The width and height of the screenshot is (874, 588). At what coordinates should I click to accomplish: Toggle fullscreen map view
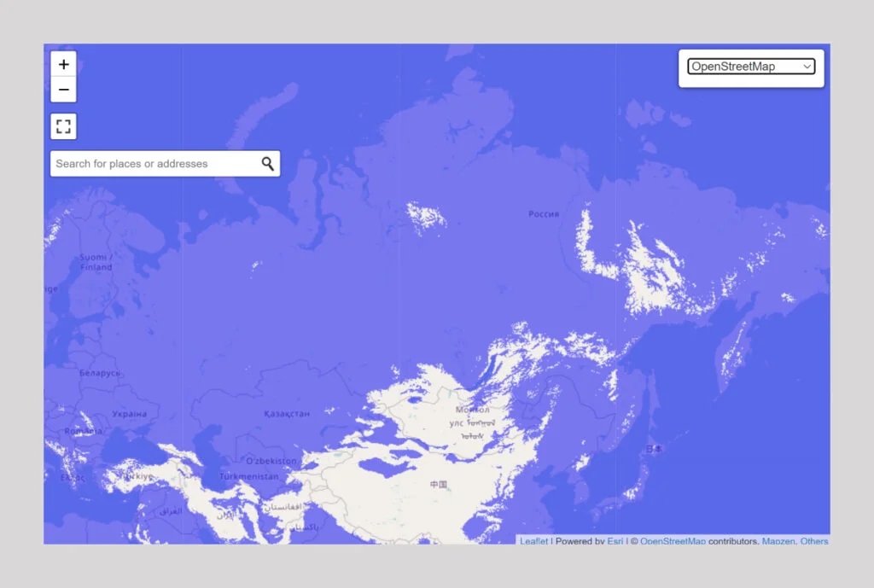click(x=64, y=127)
